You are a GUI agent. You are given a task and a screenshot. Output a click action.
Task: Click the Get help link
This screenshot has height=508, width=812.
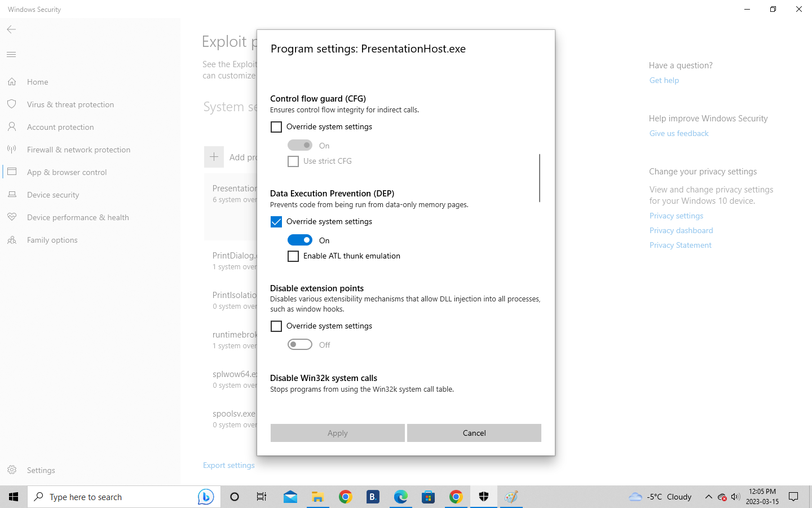(664, 80)
